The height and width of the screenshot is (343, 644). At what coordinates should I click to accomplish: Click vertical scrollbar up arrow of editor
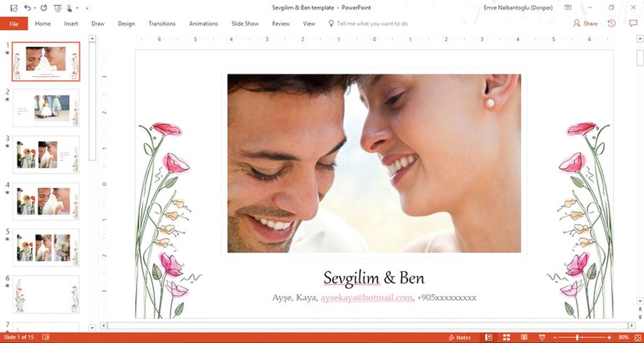tap(640, 39)
